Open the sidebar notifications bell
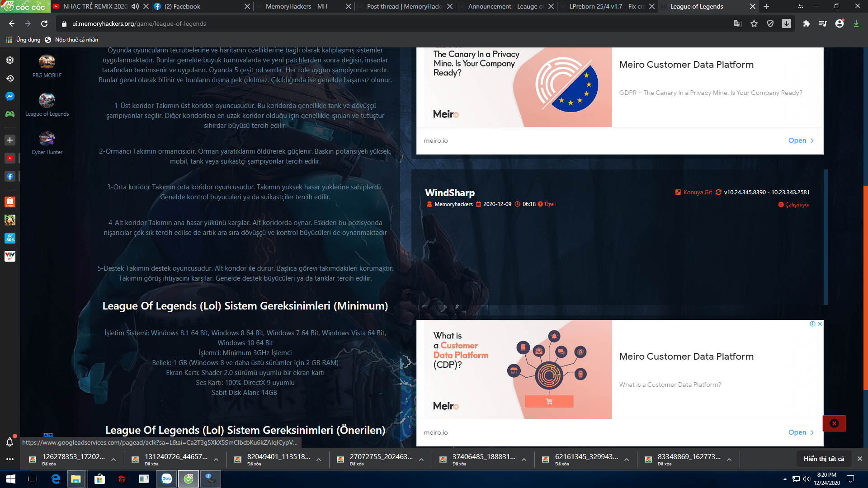This screenshot has height=488, width=868. (x=10, y=441)
